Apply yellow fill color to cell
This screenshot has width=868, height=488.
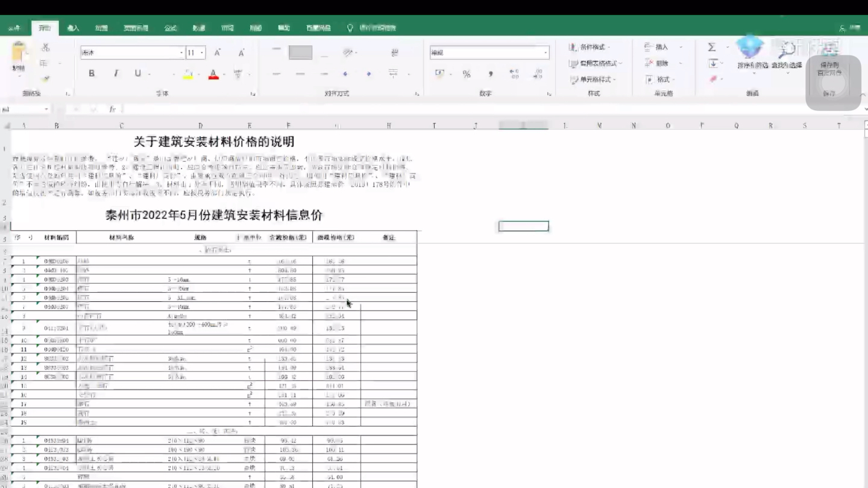[x=188, y=74]
